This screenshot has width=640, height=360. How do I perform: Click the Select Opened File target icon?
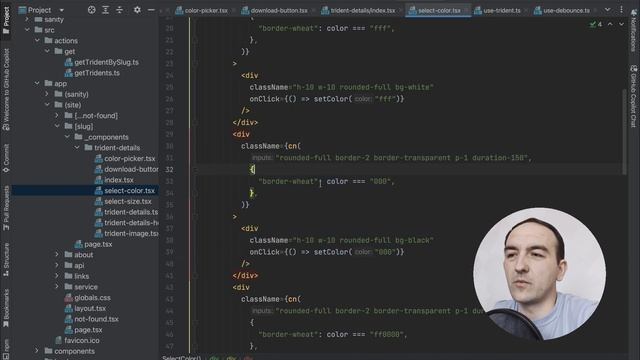tap(91, 10)
